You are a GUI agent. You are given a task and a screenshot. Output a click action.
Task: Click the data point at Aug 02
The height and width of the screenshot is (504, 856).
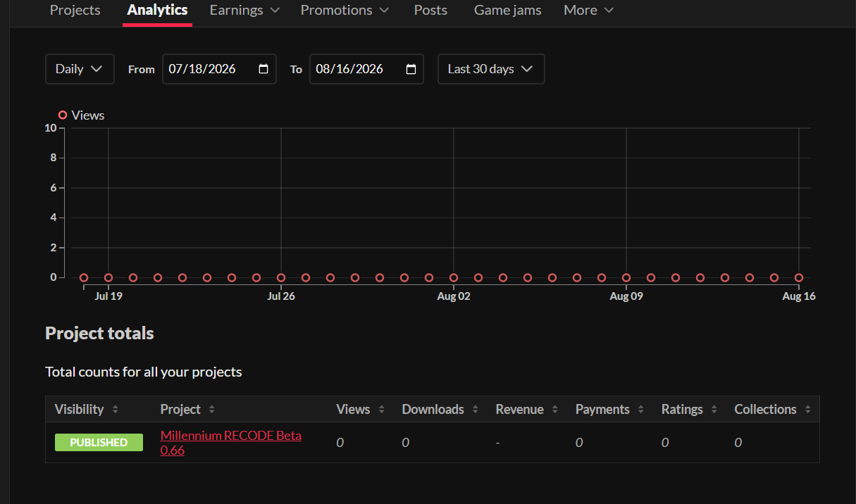coord(454,277)
